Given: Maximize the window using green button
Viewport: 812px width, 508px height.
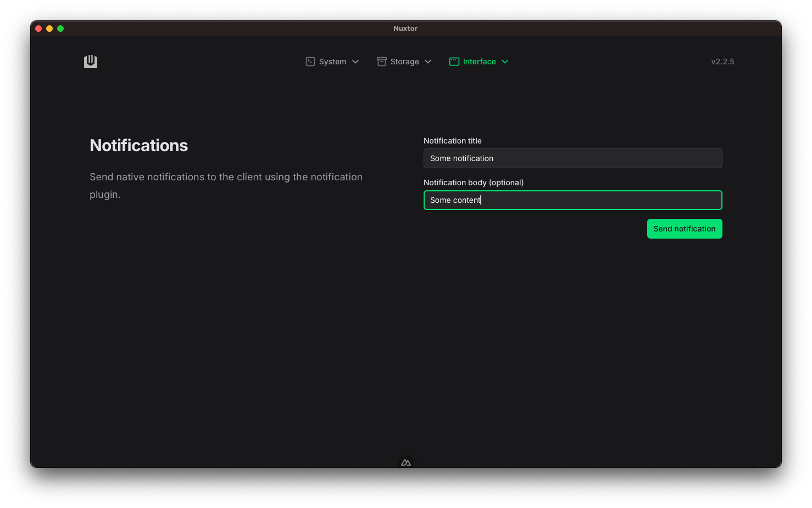Looking at the screenshot, I should tap(60, 29).
